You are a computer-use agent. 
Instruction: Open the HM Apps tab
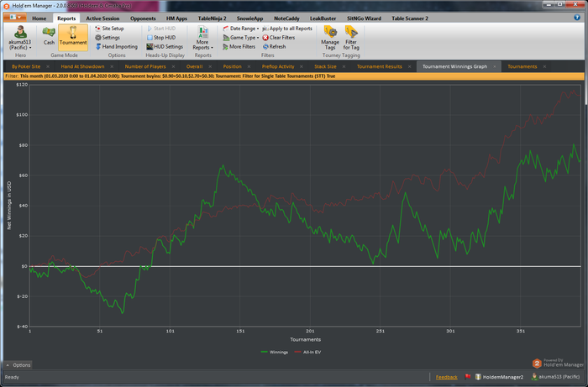coord(176,18)
